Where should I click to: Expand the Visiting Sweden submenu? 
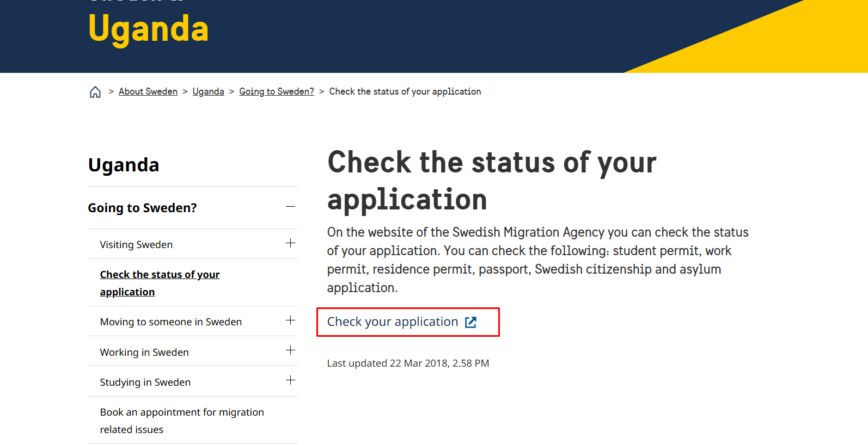pos(290,243)
